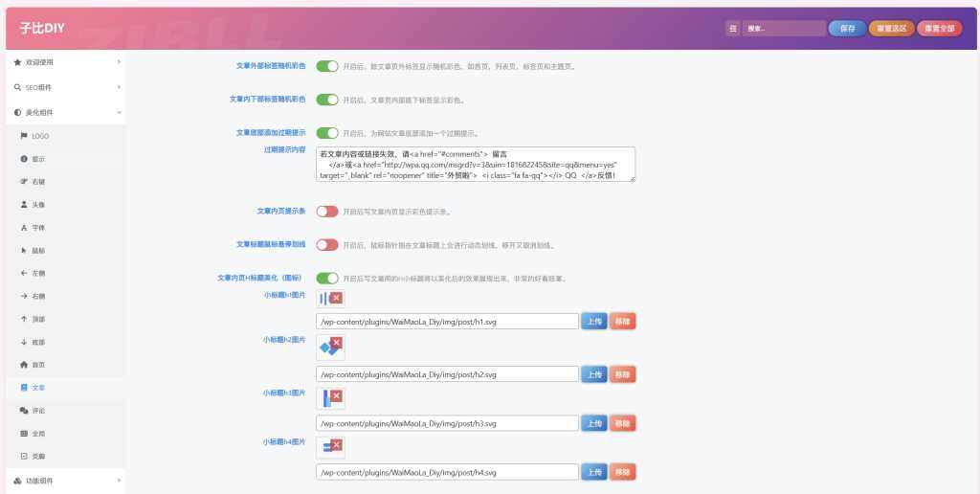Turn on 文章标题鼠标悬停划线 switch

[x=327, y=245]
